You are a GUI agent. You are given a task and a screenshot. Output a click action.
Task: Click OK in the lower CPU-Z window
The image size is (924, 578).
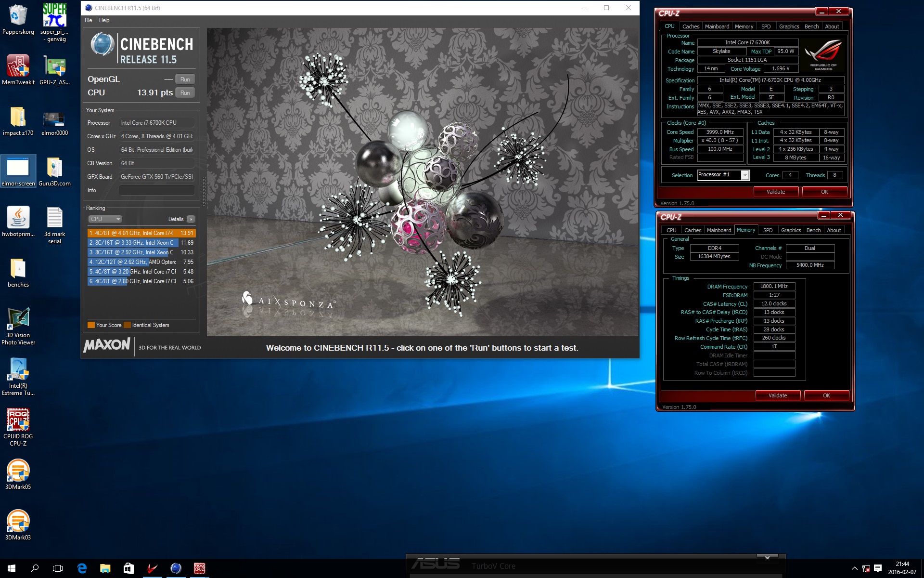coord(826,395)
